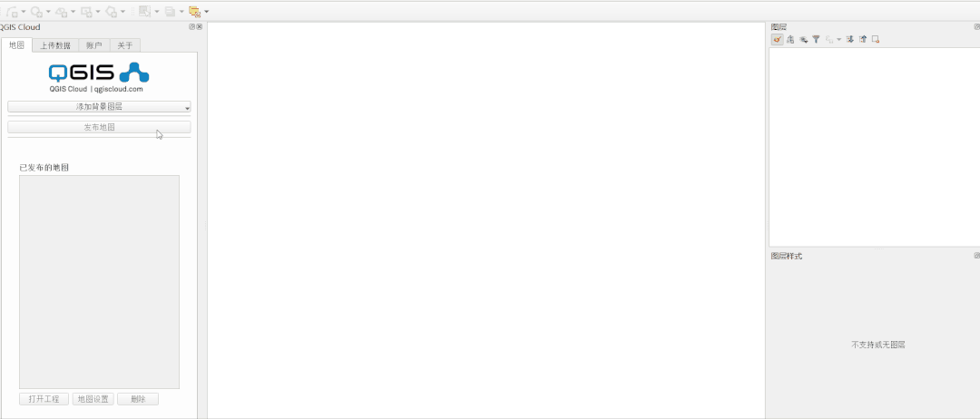Viewport: 980px width, 419px height.
Task: Open the manage map themes eye icon
Action: (x=803, y=39)
